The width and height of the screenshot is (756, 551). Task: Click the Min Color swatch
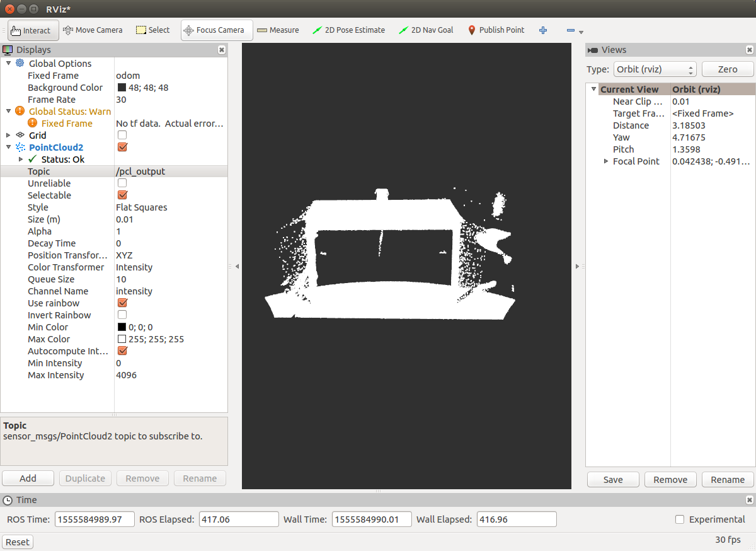122,327
